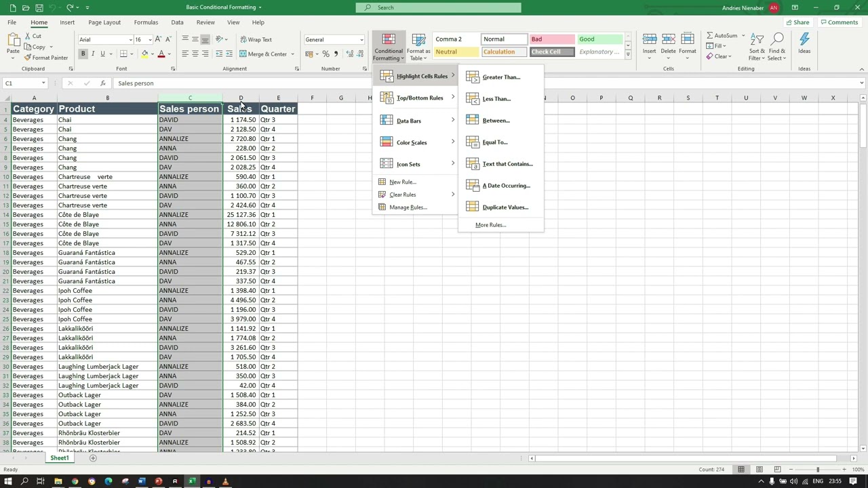Choose Duplicate Values from the submenu
Image resolution: width=868 pixels, height=488 pixels.
coord(505,207)
